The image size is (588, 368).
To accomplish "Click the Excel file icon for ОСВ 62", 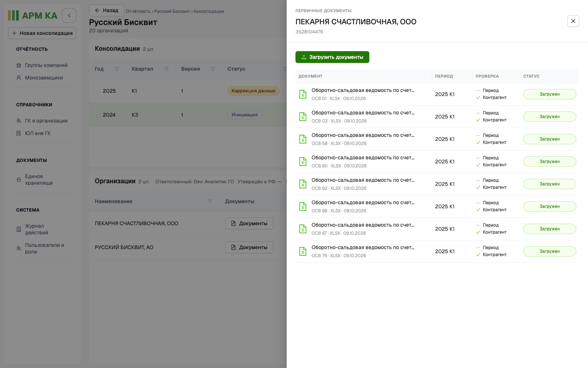I will 303,184.
